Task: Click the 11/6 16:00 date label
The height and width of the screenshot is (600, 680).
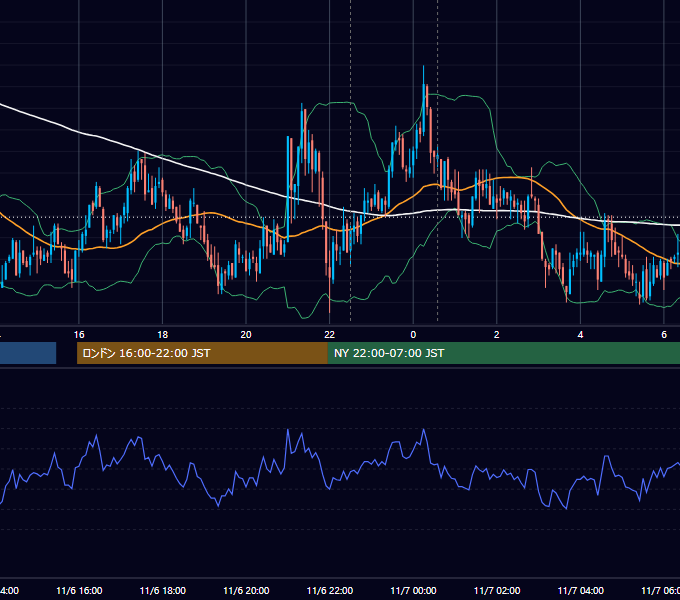Action: [x=79, y=590]
